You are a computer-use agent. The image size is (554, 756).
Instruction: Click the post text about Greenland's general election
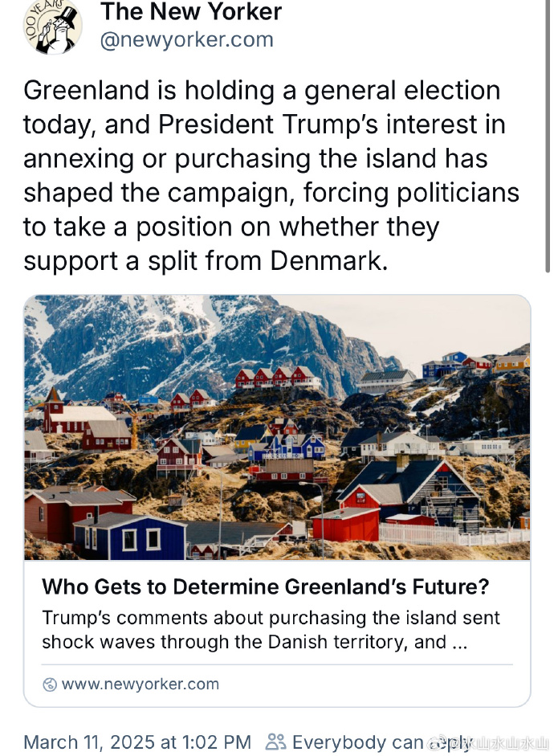point(271,175)
